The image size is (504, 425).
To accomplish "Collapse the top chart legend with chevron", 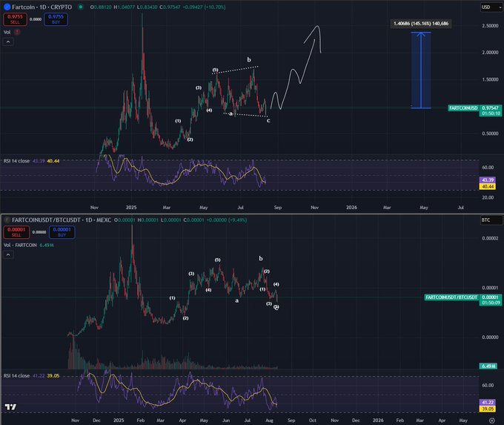I will (8, 42).
